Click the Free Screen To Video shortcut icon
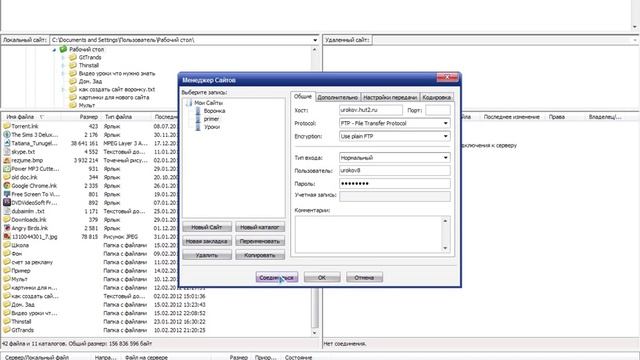 click(x=7, y=194)
